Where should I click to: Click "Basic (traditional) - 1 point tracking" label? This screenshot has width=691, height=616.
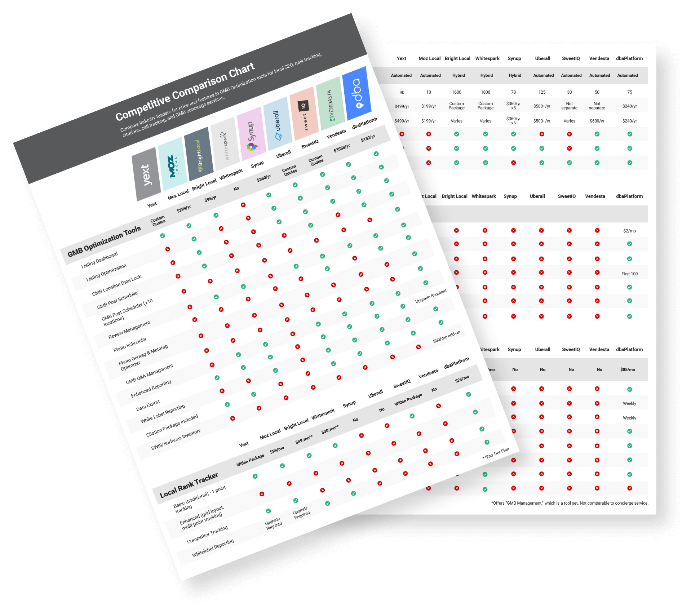199,499
